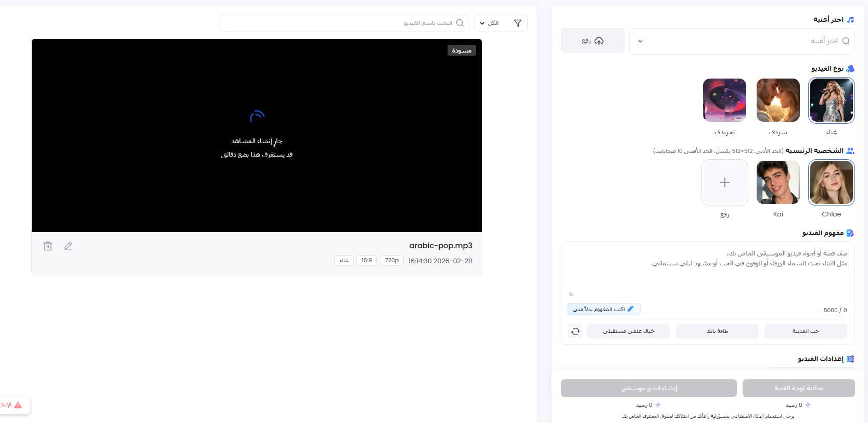Click the sliders icon beside إعدادات الفيديو
The height and width of the screenshot is (423, 868).
[x=850, y=359]
